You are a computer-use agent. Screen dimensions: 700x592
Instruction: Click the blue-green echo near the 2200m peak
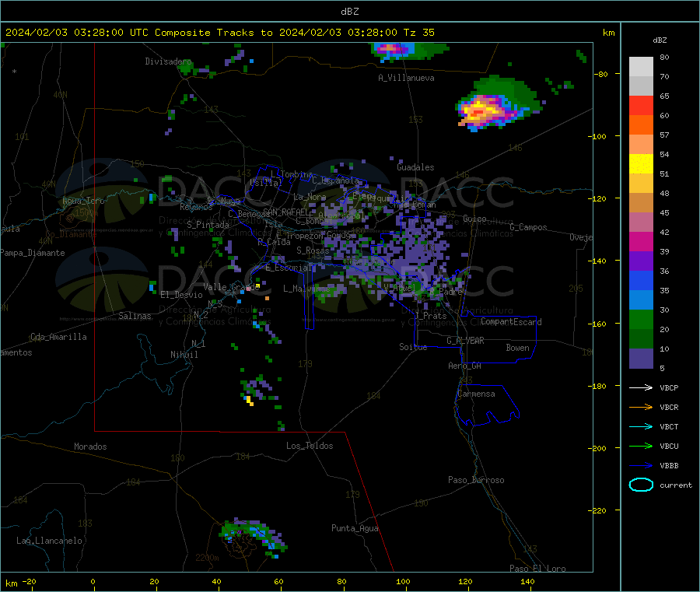pyautogui.click(x=253, y=537)
